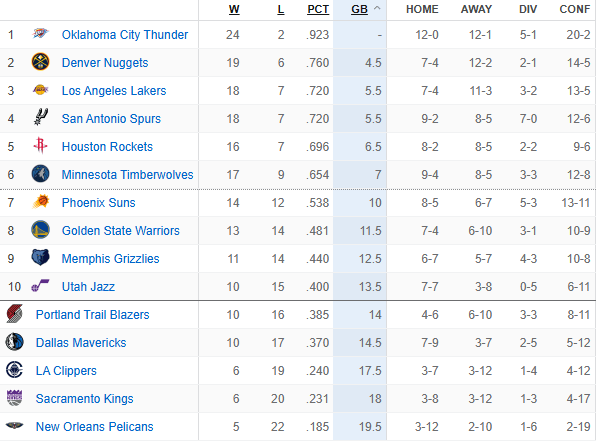Sort table by L column header
The image size is (596, 441).
tap(281, 9)
